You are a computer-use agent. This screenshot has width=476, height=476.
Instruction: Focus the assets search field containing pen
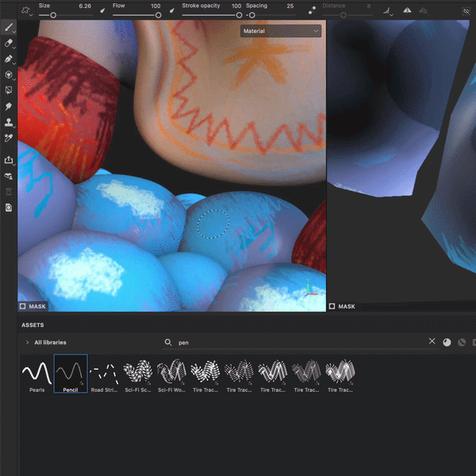pos(301,343)
